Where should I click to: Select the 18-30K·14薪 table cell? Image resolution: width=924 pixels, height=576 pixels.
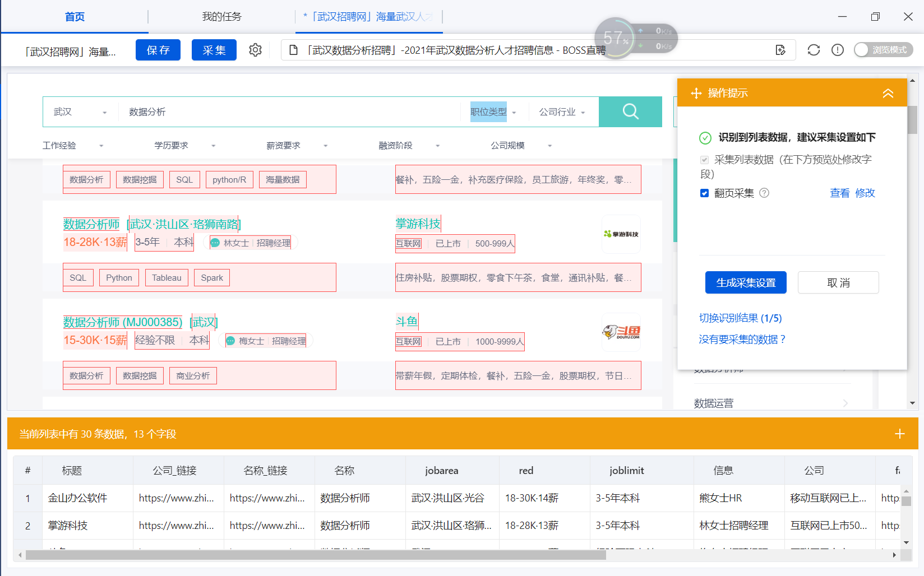coord(544,498)
